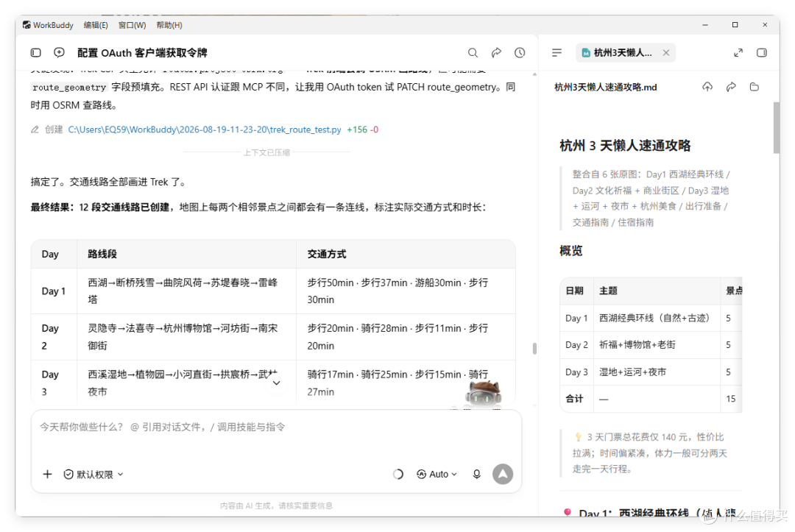Open the Auto model selector

437,475
